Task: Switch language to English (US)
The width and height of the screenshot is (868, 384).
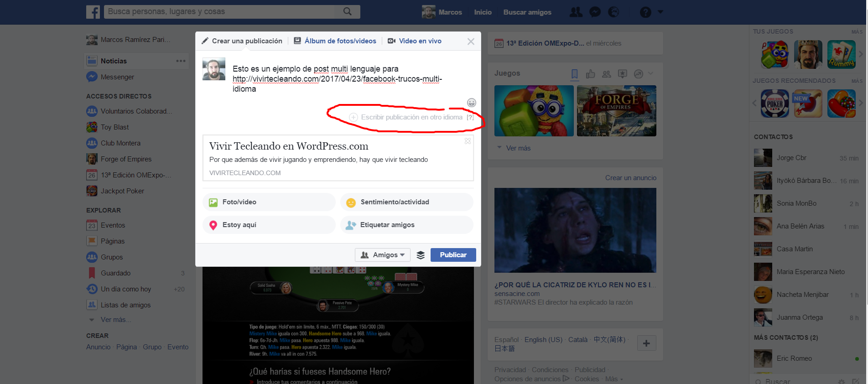Action: click(x=543, y=340)
